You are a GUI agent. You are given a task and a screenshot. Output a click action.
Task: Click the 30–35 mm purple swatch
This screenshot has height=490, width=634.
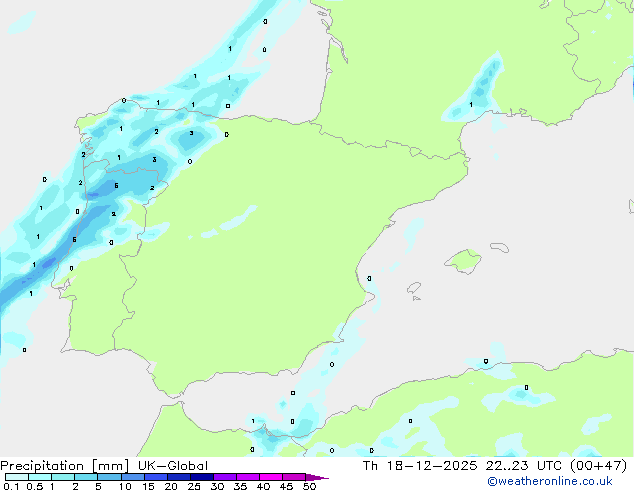224,477
